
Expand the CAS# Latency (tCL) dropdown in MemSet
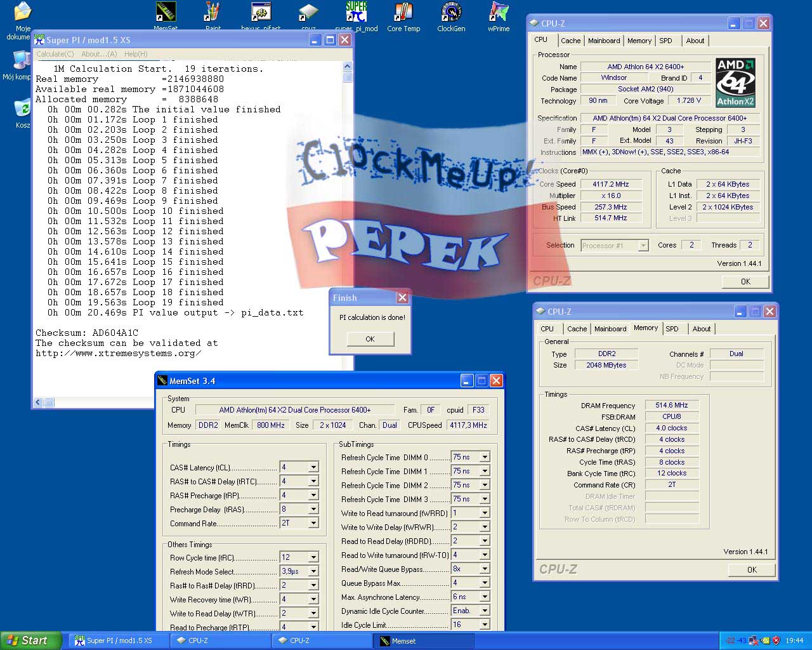pyautogui.click(x=313, y=467)
